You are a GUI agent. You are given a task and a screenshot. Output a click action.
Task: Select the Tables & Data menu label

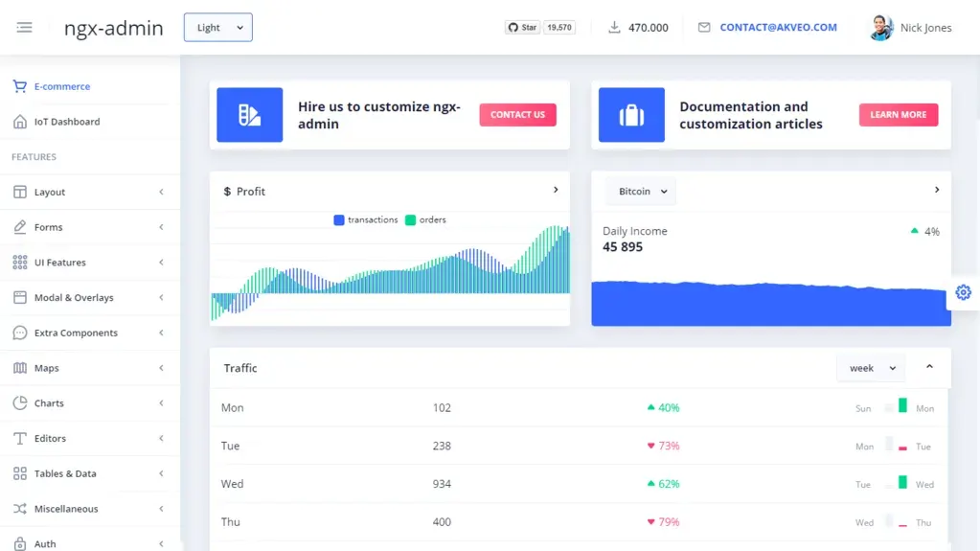point(65,473)
